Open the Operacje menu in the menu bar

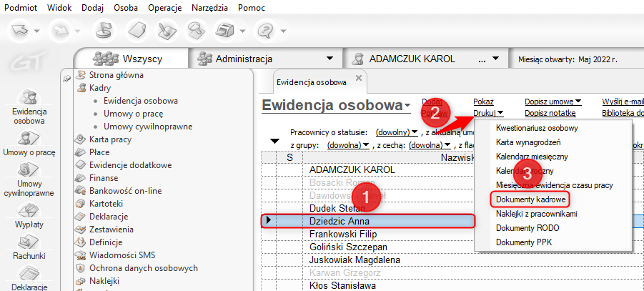point(164,8)
